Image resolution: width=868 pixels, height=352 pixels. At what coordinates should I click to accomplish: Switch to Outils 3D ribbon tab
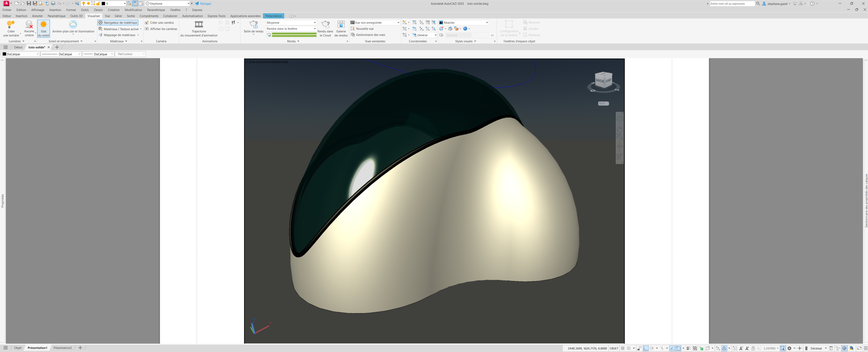tap(76, 16)
